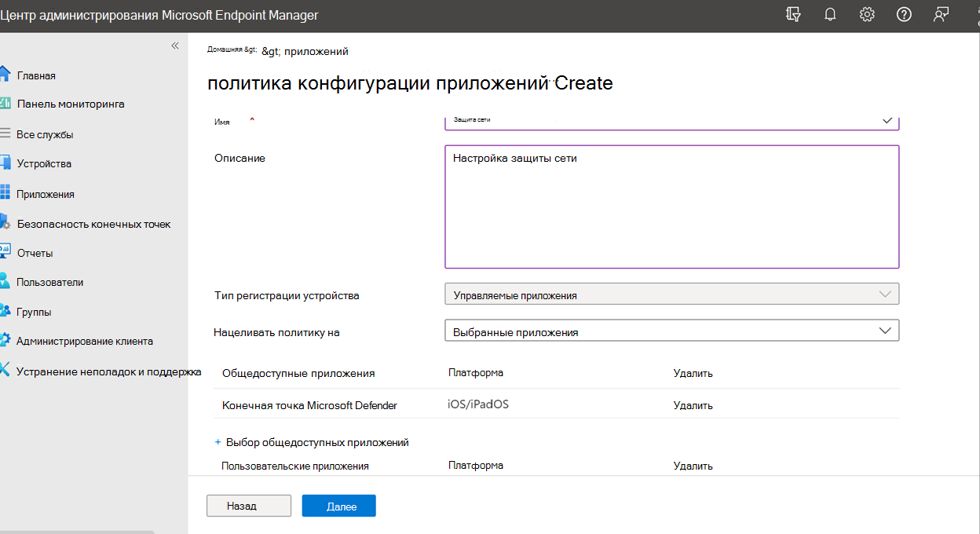Click the Описание text area
Viewport: 980px width, 534px height.
pyautogui.click(x=672, y=207)
